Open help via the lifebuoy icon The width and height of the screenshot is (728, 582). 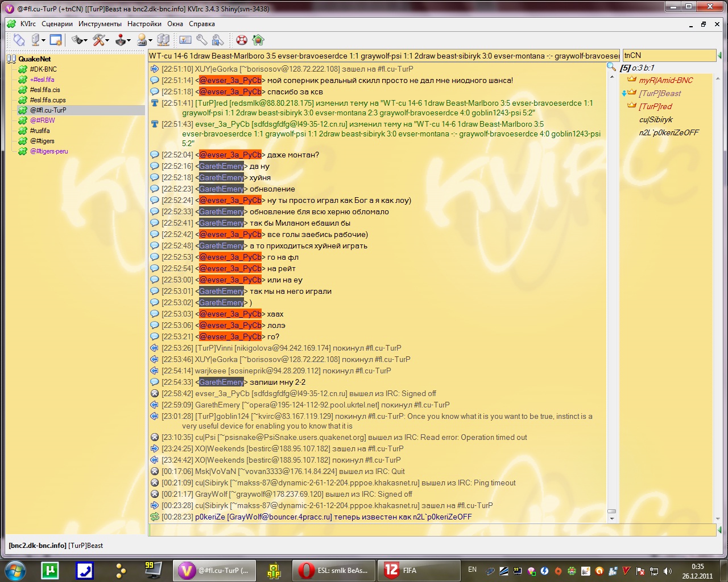[242, 40]
